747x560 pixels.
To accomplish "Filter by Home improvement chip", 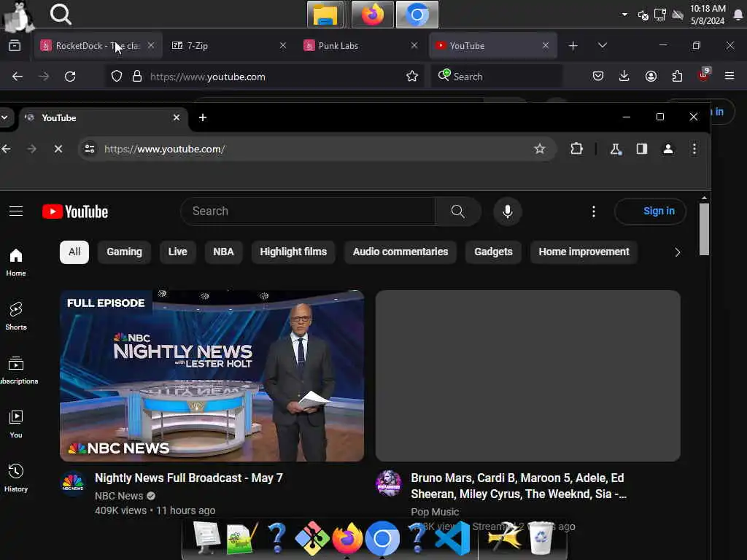I will (584, 252).
